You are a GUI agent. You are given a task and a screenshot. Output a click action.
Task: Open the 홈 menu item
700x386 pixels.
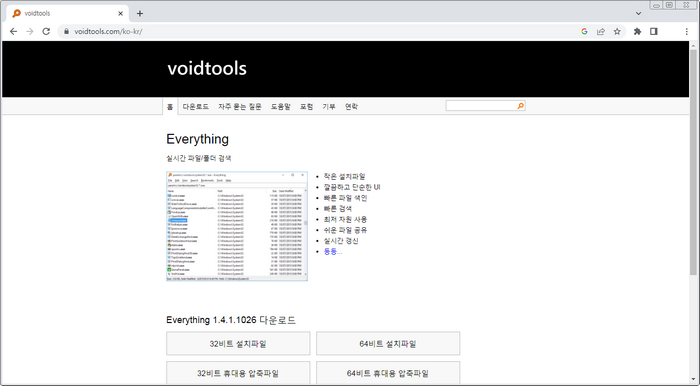(x=170, y=107)
